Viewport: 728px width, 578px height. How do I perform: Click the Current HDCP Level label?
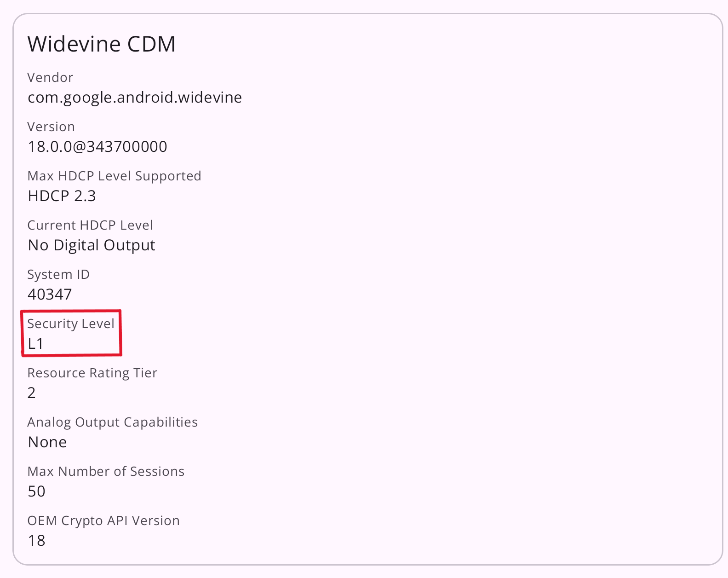click(x=90, y=225)
